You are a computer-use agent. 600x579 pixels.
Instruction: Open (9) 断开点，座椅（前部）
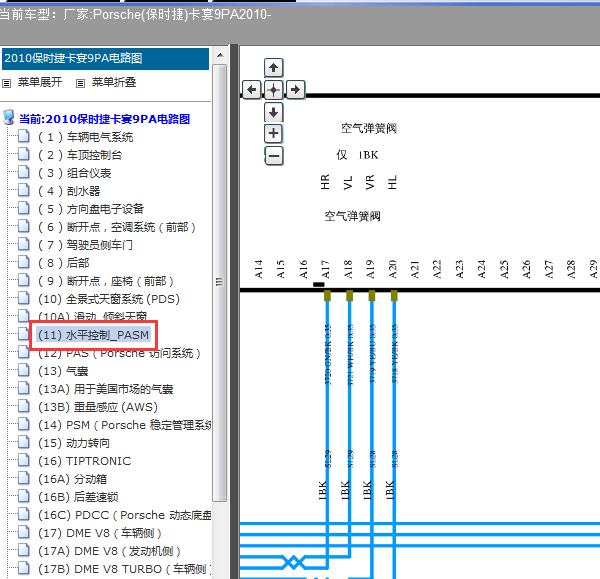click(x=106, y=281)
